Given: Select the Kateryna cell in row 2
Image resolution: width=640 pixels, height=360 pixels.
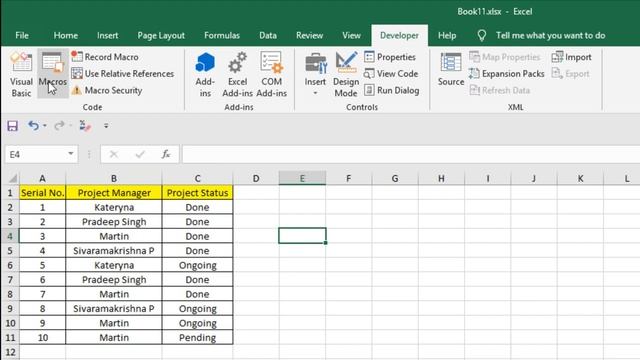Looking at the screenshot, I should tap(113, 207).
